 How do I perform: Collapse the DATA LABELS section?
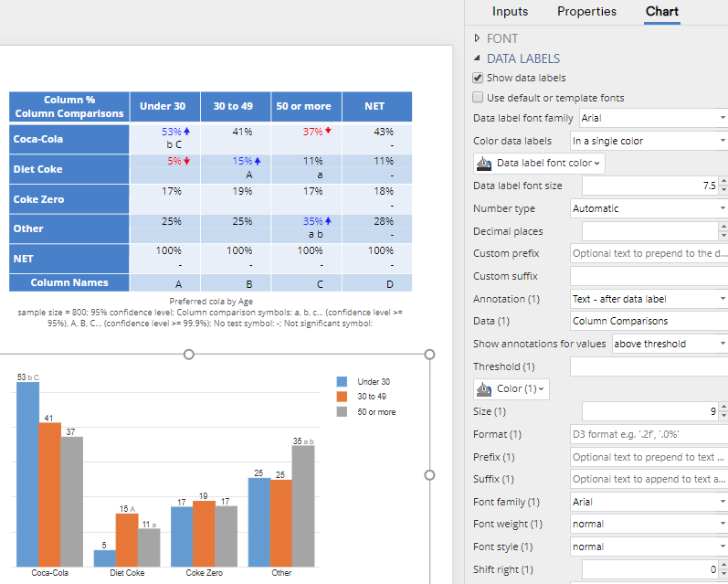477,58
